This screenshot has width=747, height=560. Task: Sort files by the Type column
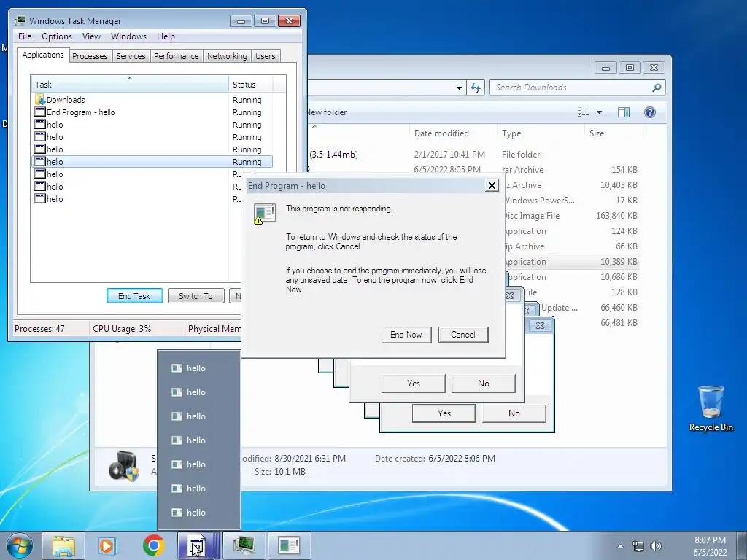[541, 133]
